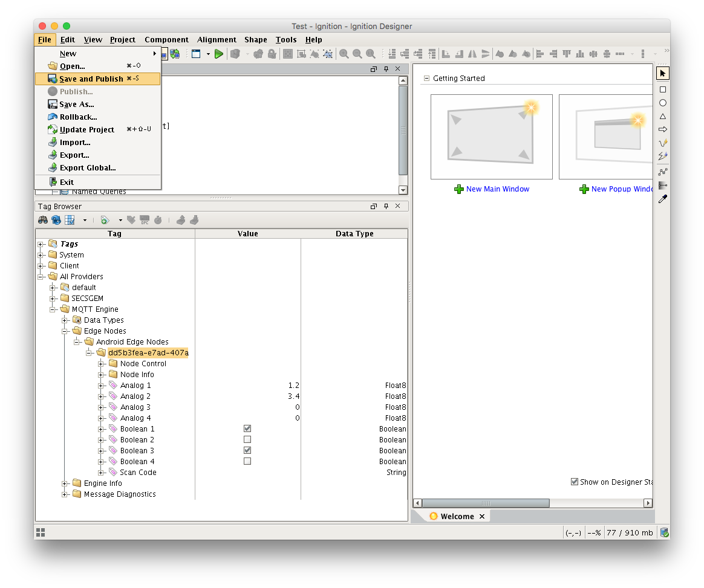This screenshot has width=704, height=588.
Task: Collapse the All Providers node
Action: pyautogui.click(x=41, y=277)
